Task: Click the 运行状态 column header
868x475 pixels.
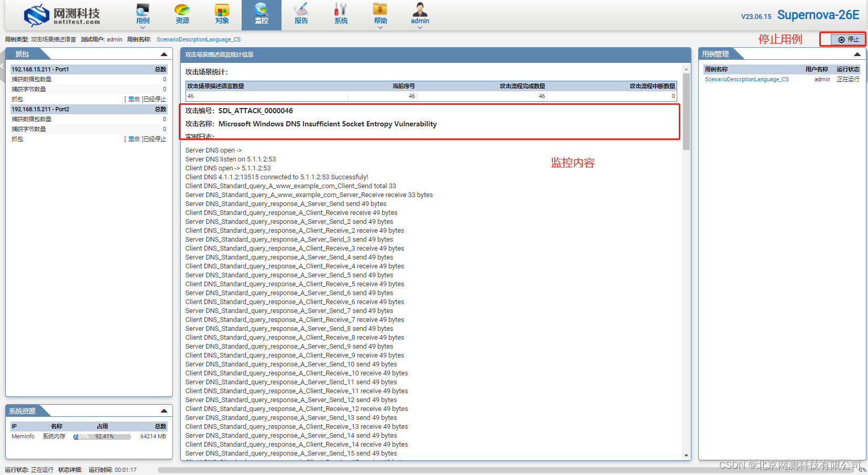Action: click(848, 69)
